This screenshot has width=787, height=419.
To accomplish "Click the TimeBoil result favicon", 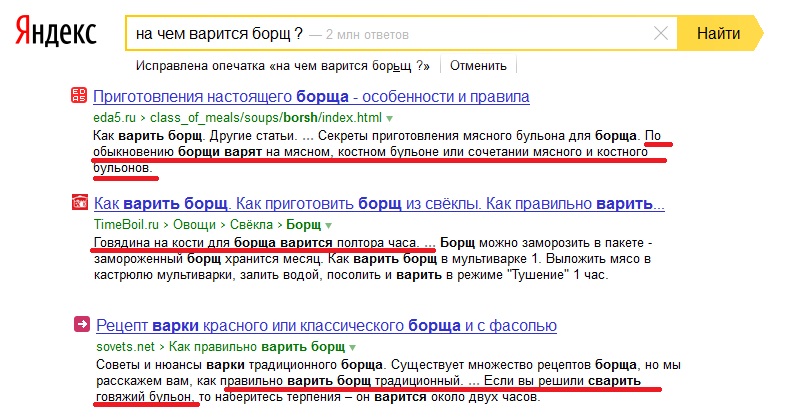I will point(79,204).
